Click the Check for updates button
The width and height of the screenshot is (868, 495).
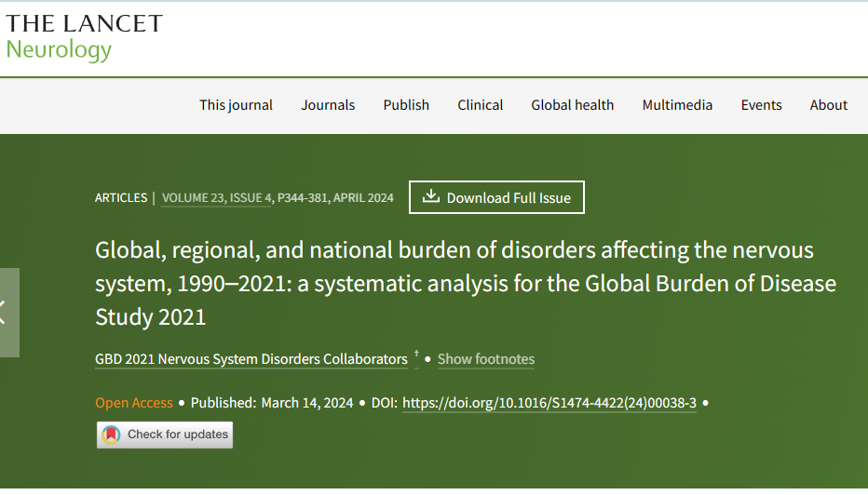coord(165,435)
